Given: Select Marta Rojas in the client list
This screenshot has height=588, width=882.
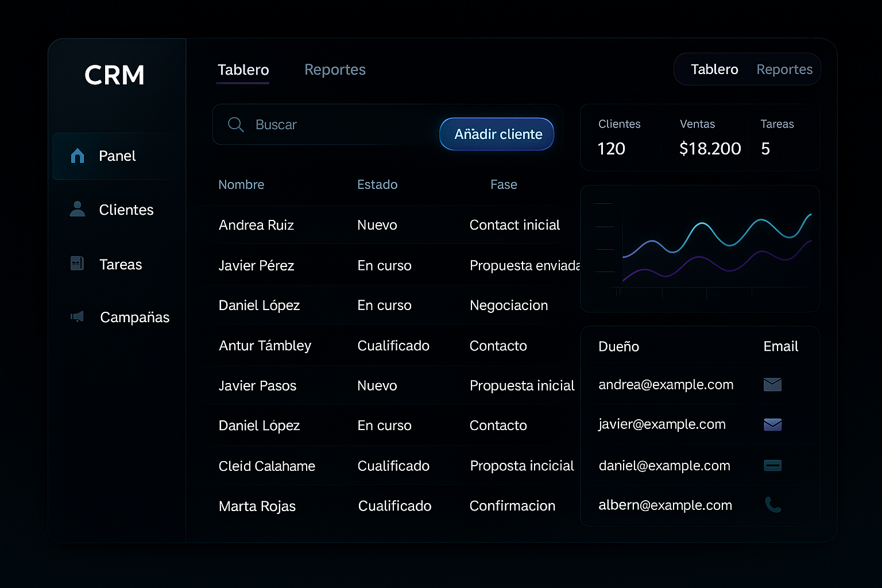Looking at the screenshot, I should pyautogui.click(x=257, y=506).
